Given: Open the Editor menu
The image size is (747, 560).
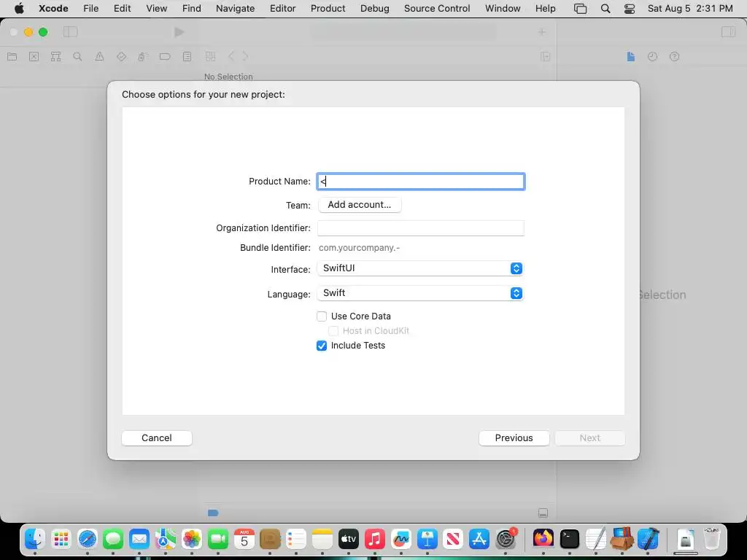Looking at the screenshot, I should click(x=282, y=9).
